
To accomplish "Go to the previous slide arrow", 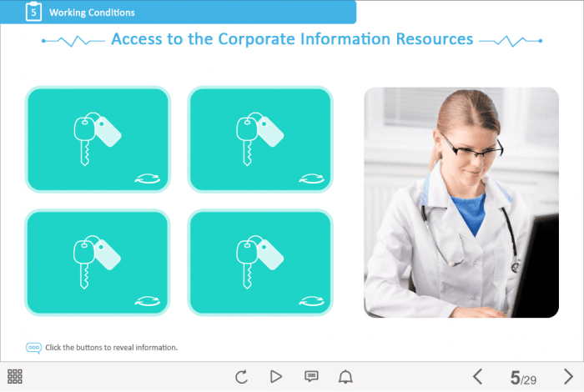I will [x=478, y=376].
